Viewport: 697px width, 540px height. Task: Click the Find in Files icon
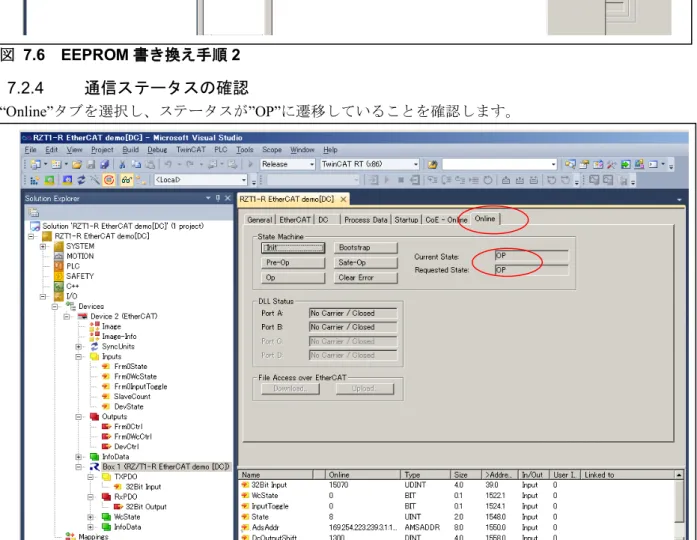(x=433, y=164)
